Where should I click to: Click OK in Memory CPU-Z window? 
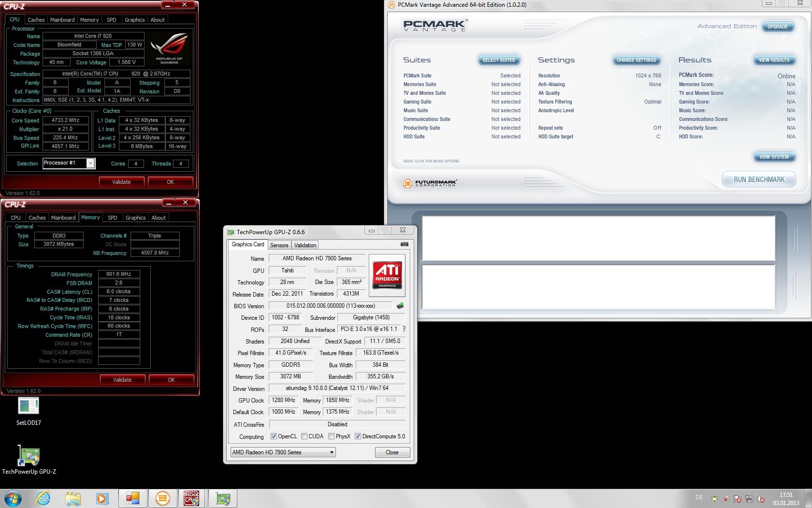click(x=171, y=380)
